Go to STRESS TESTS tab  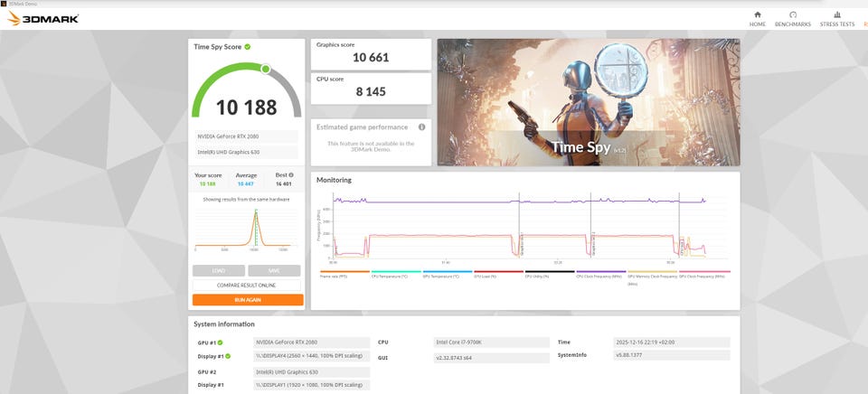click(x=837, y=24)
